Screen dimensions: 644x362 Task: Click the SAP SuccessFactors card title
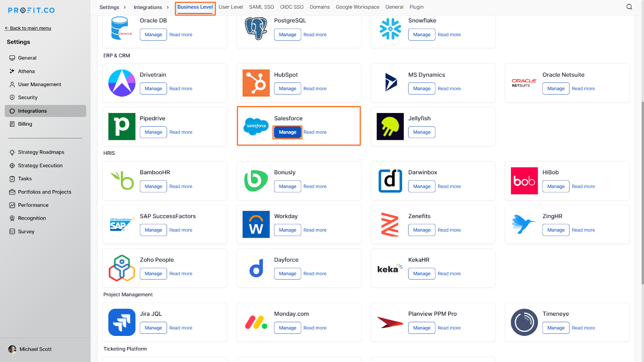[168, 216]
